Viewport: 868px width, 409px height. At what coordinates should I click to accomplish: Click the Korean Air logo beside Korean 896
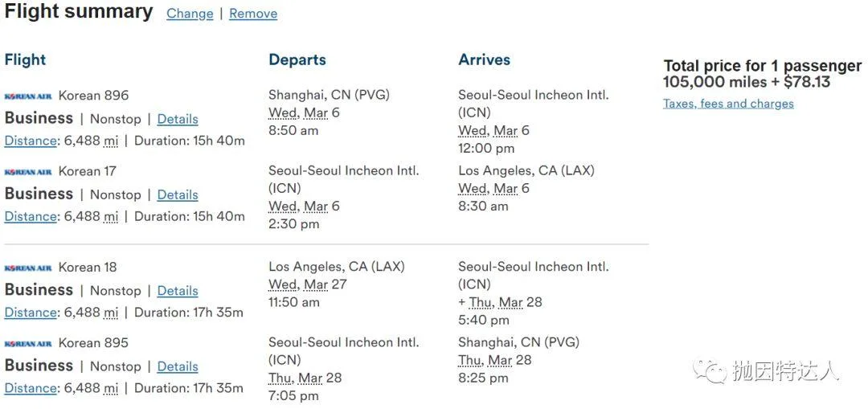pos(28,96)
